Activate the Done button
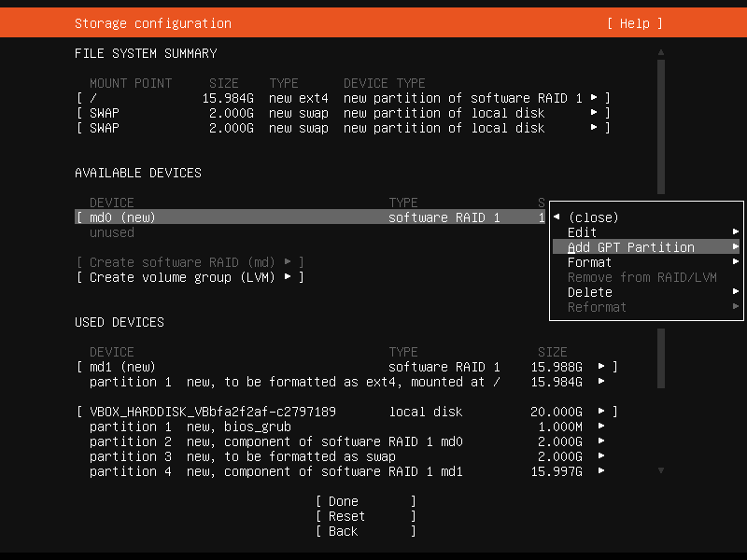The height and width of the screenshot is (560, 747). tap(365, 501)
